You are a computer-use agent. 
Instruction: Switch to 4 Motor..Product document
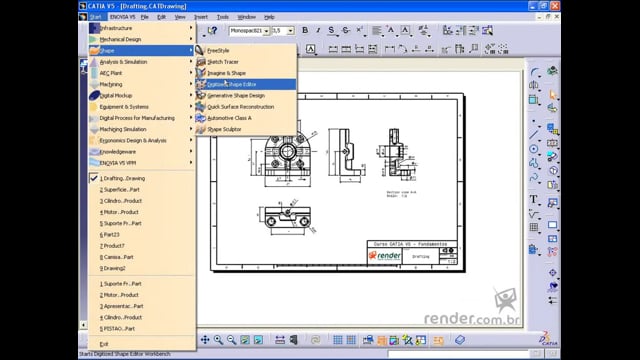(142, 212)
